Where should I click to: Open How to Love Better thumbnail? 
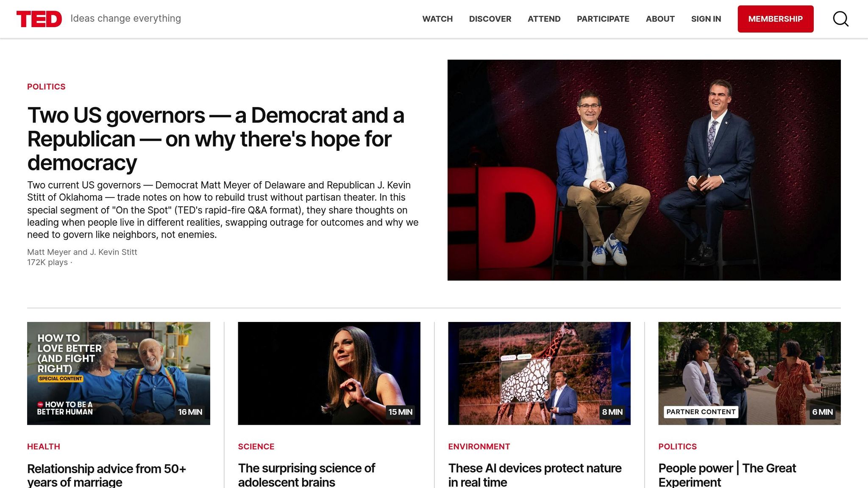pyautogui.click(x=118, y=373)
